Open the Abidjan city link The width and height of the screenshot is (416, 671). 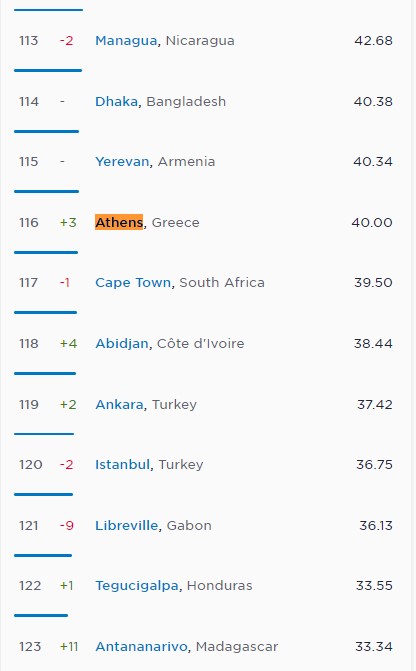(x=122, y=344)
